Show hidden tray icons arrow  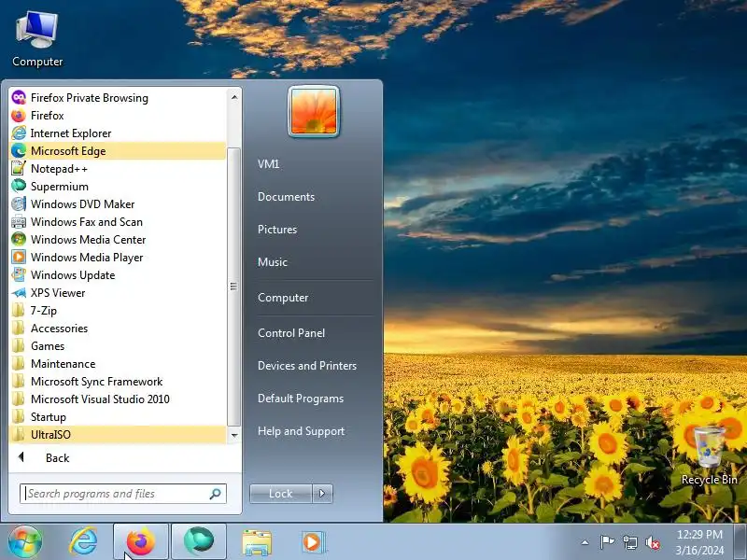tap(585, 542)
